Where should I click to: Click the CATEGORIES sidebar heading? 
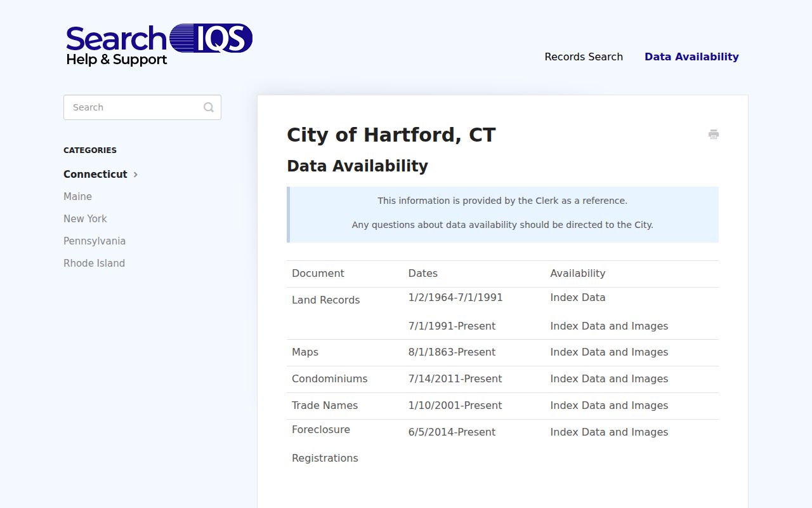90,150
